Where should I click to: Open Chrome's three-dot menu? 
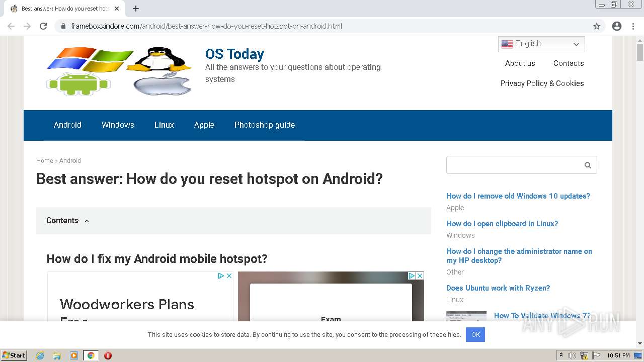(633, 26)
